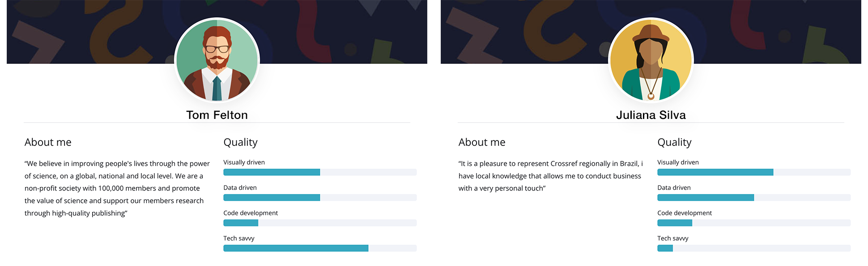Click Juliana Silva's Code development progress bar
868x266 pixels.
tap(754, 223)
